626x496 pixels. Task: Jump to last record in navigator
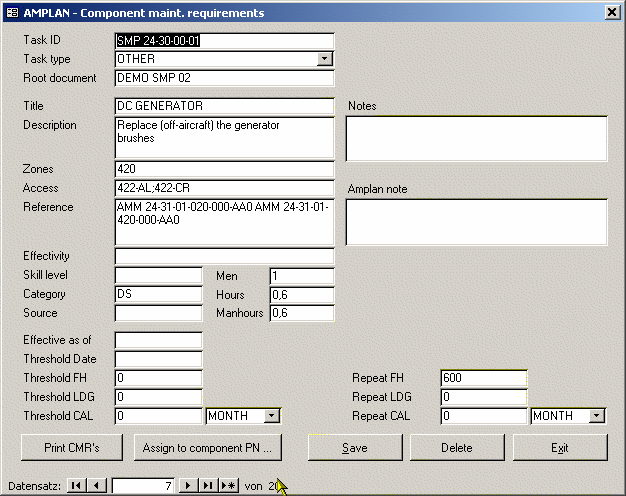(207, 486)
